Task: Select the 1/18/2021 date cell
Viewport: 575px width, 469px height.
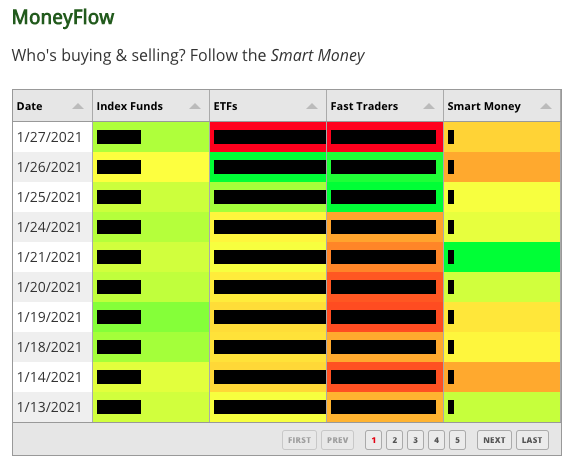Action: tap(52, 347)
